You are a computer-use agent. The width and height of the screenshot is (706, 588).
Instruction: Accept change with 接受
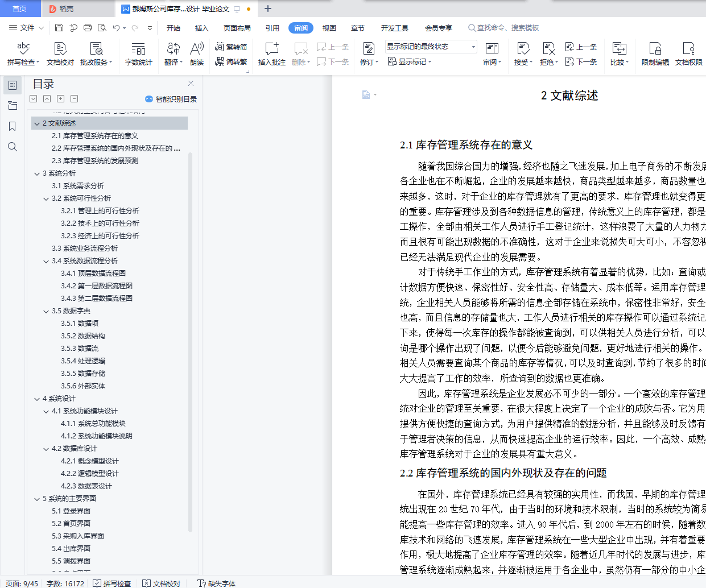coord(523,53)
